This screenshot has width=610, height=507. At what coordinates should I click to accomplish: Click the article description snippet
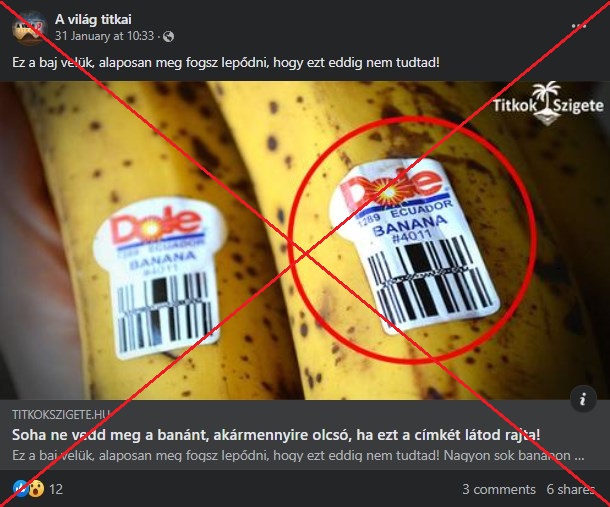click(x=298, y=456)
